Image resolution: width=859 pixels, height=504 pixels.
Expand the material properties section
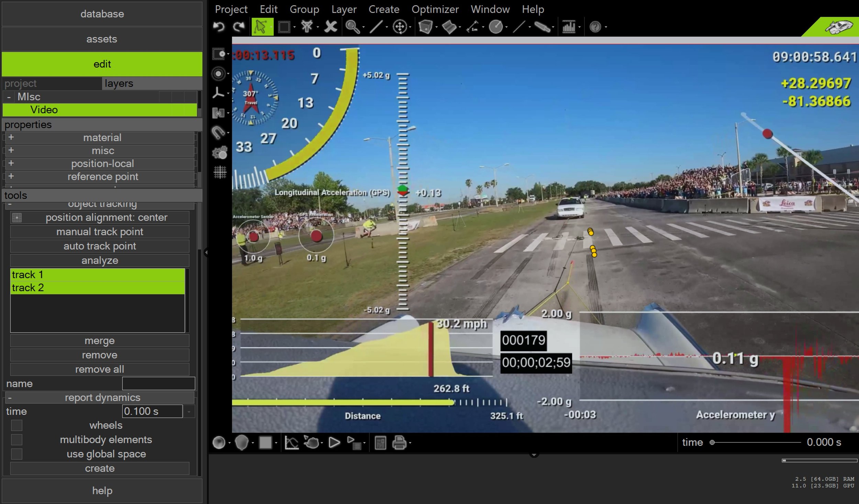click(11, 137)
